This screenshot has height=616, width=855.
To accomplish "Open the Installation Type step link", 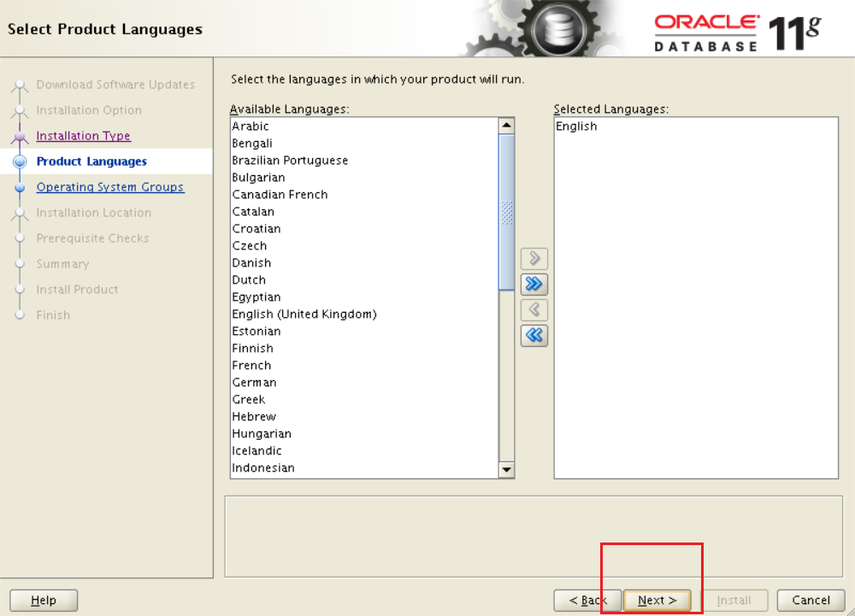I will coord(84,136).
